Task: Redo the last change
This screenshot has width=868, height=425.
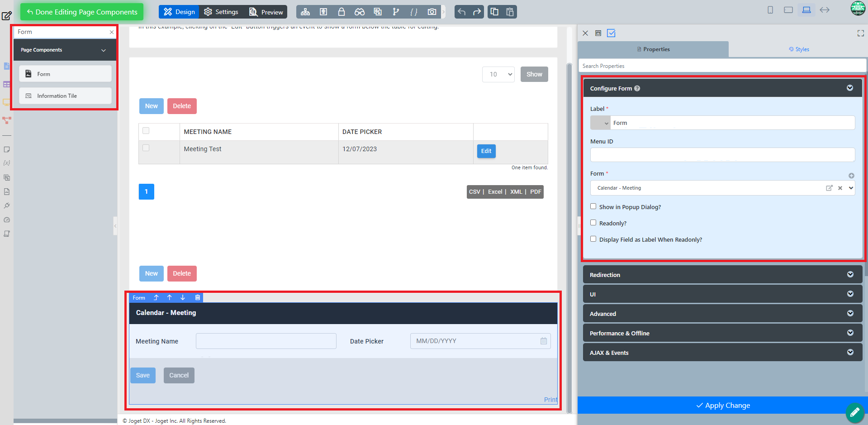Action: [x=477, y=12]
